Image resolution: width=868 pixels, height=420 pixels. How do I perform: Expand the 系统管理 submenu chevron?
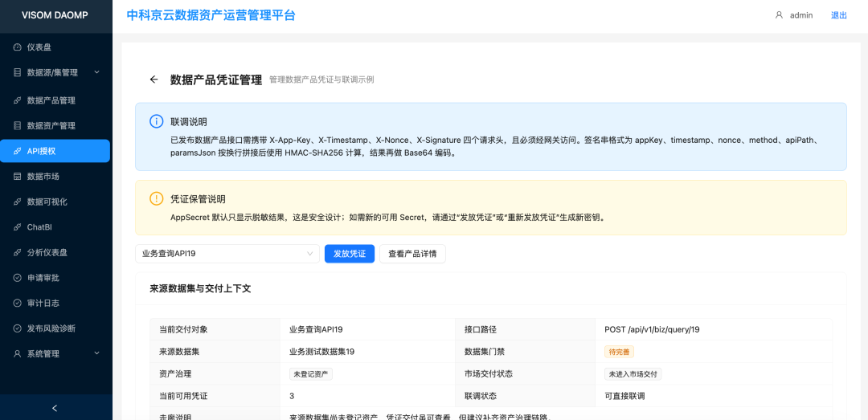pyautogui.click(x=97, y=353)
